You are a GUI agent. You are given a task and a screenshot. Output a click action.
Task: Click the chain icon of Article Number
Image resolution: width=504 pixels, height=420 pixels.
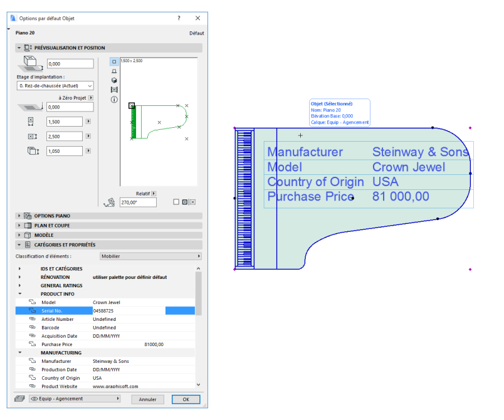coord(32,319)
